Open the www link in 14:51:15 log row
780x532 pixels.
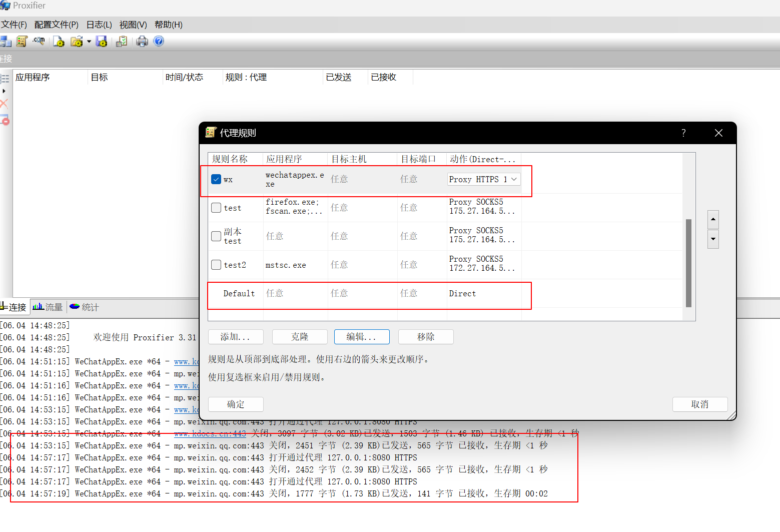186,361
